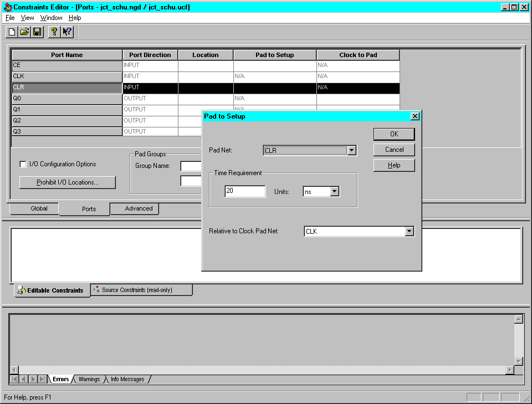This screenshot has width=532, height=404.
Task: Click the Time Requirement value field
Action: click(245, 191)
